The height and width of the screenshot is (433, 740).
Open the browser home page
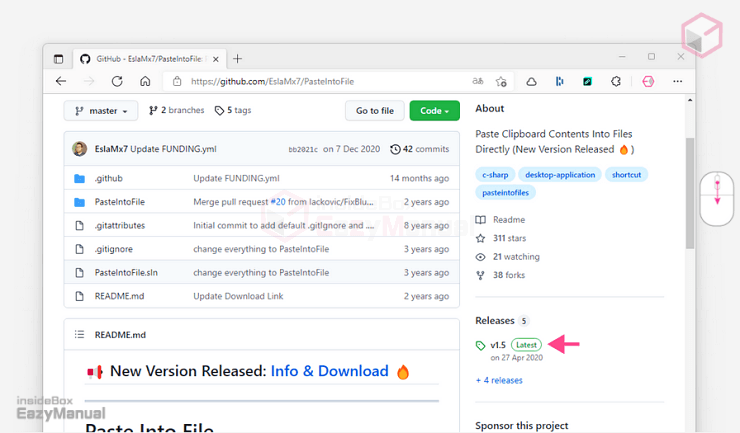tap(145, 81)
